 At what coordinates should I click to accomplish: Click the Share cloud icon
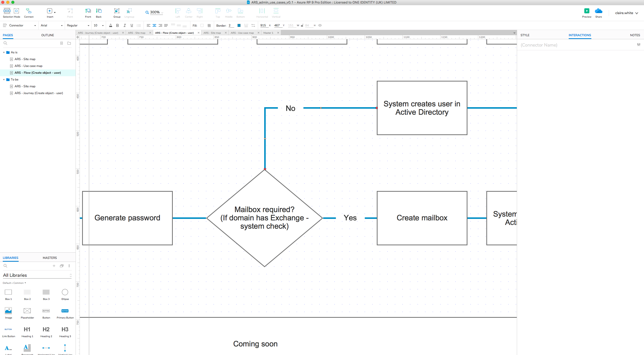click(598, 11)
